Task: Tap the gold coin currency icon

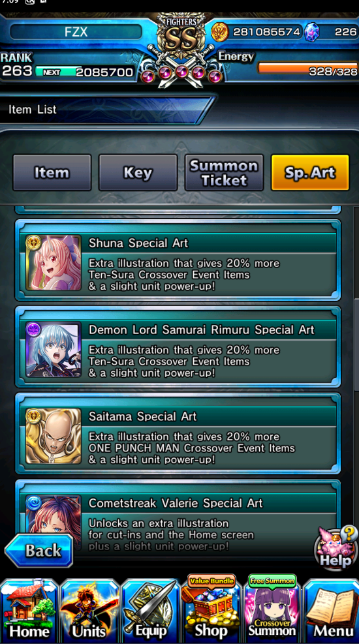Action: pyautogui.click(x=220, y=32)
